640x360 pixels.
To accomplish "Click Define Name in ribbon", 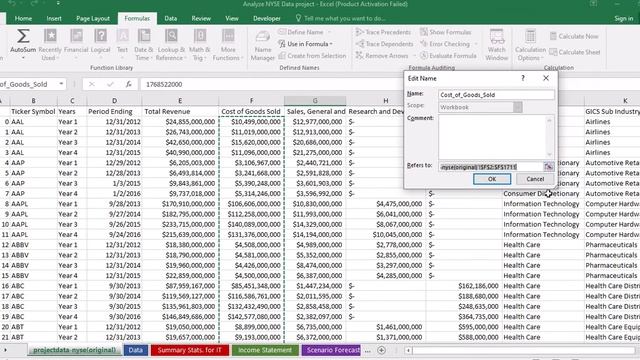I will point(304,32).
